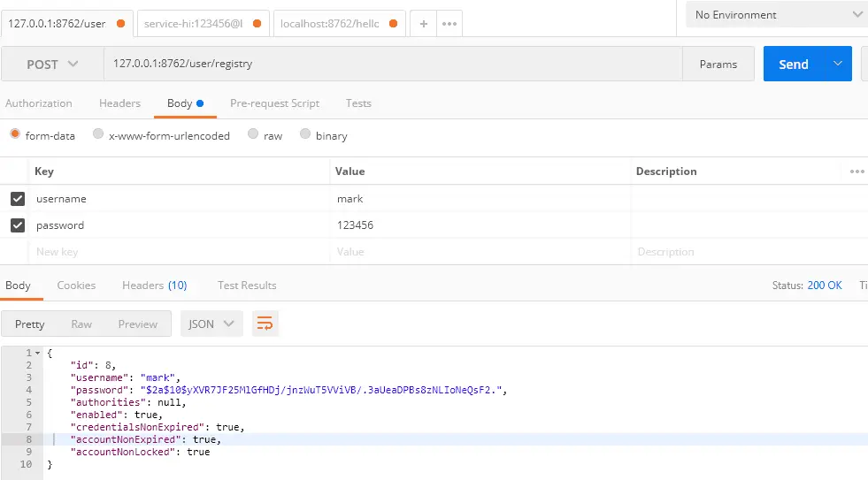Switch to the Headers request tab
868x480 pixels.
[119, 103]
